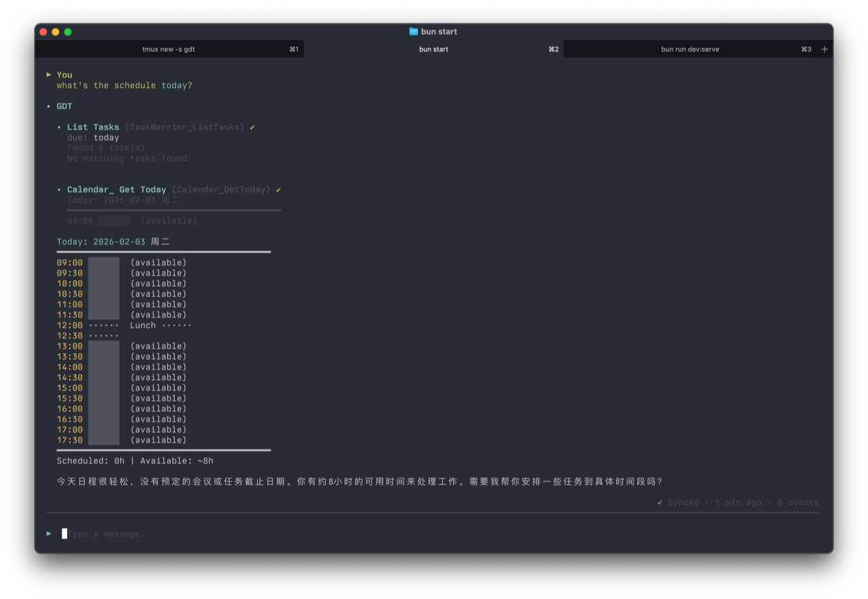This screenshot has height=599, width=868.
Task: Click the arrow icon beside the message input
Action: [48, 533]
